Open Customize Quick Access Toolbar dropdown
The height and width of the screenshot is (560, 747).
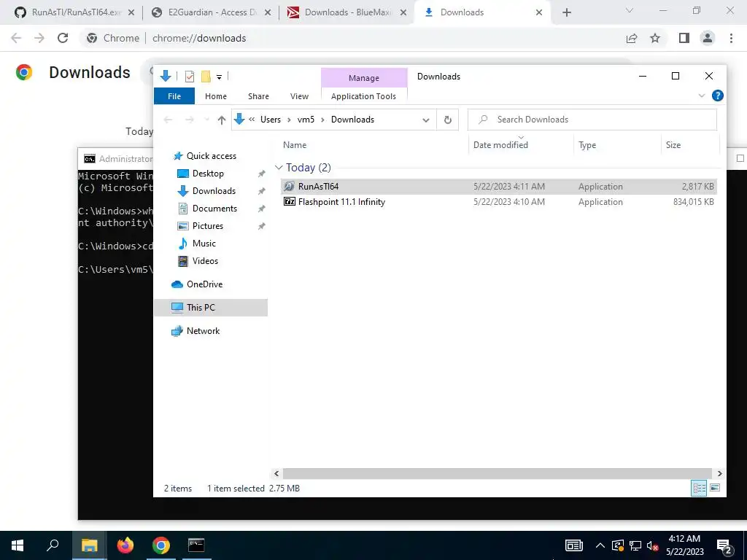click(219, 77)
